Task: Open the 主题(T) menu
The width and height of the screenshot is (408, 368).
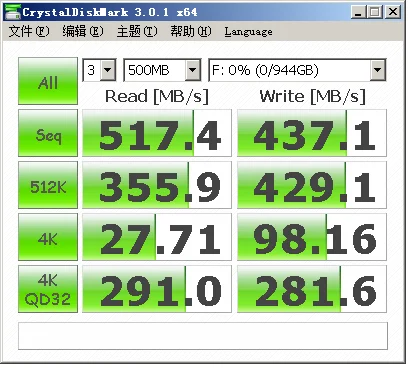Action: [137, 31]
